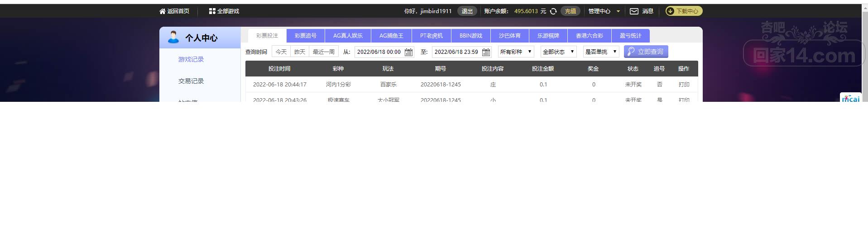Click the account balance 495.6013
868x248 pixels.
(526, 11)
